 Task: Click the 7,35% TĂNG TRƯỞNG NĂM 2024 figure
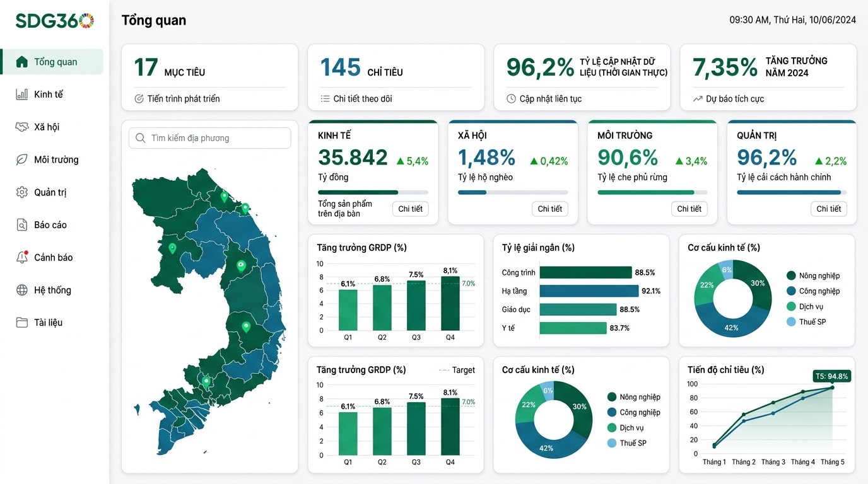760,67
